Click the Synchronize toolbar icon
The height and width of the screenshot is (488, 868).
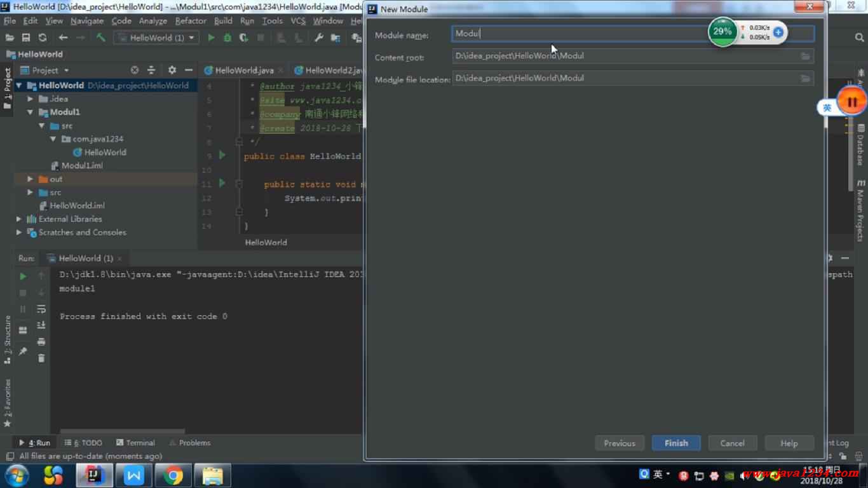coord(43,37)
